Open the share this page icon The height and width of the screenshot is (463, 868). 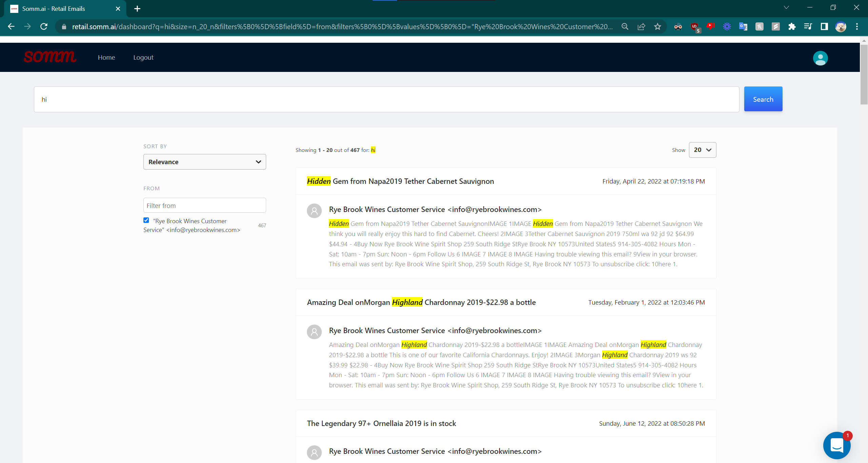point(642,26)
